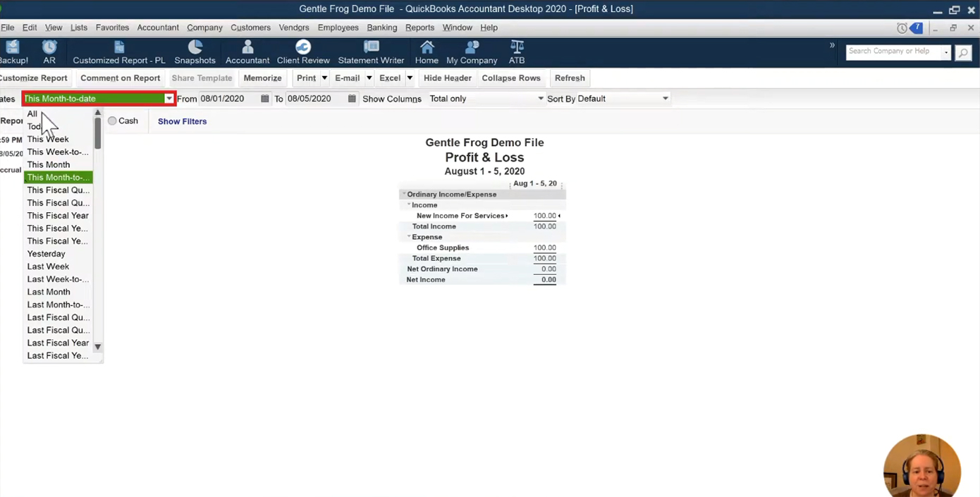Click the Comment on Report button
980x497 pixels.
click(120, 78)
